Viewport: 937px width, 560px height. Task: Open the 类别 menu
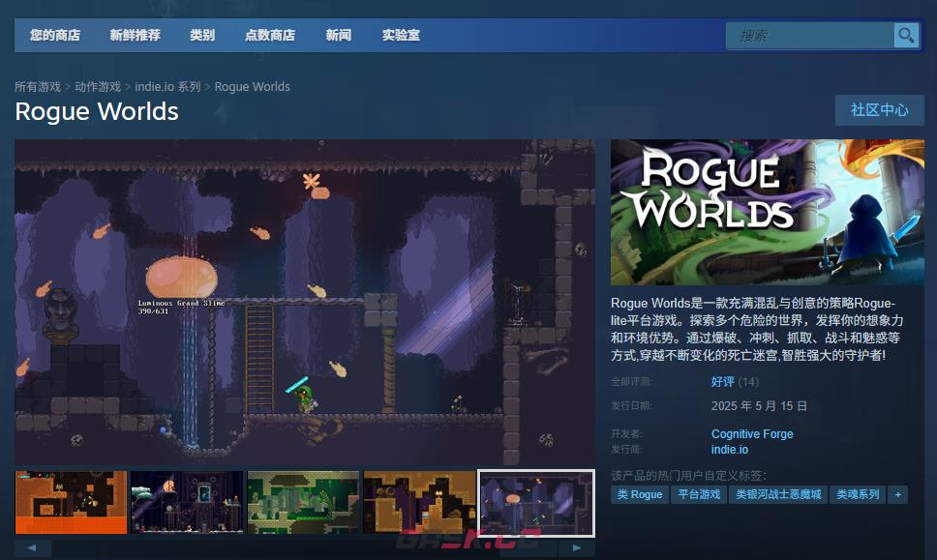pos(202,35)
